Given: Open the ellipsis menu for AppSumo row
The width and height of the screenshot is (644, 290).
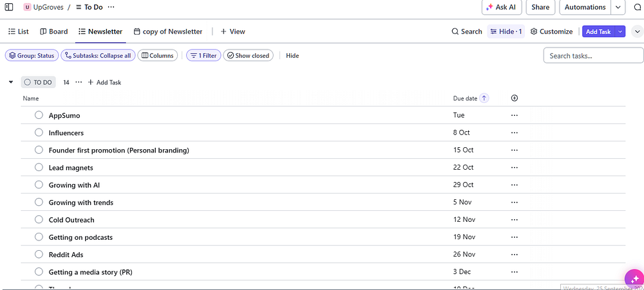Looking at the screenshot, I should pos(514,116).
